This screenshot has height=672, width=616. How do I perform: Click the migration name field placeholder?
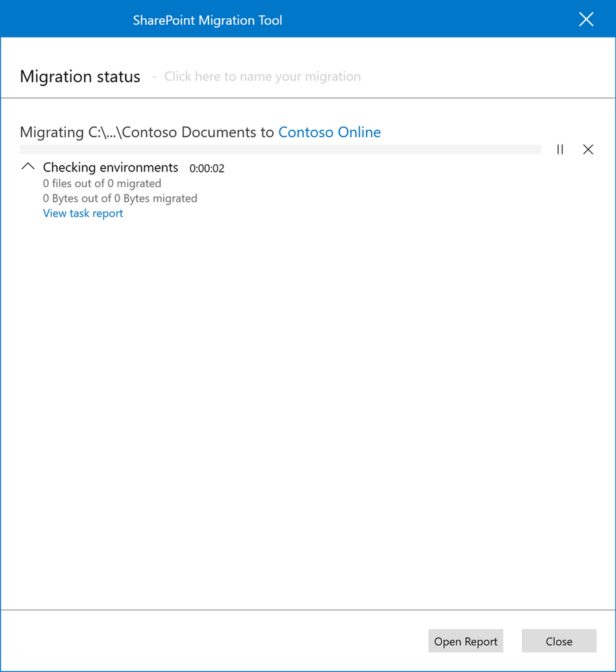262,76
